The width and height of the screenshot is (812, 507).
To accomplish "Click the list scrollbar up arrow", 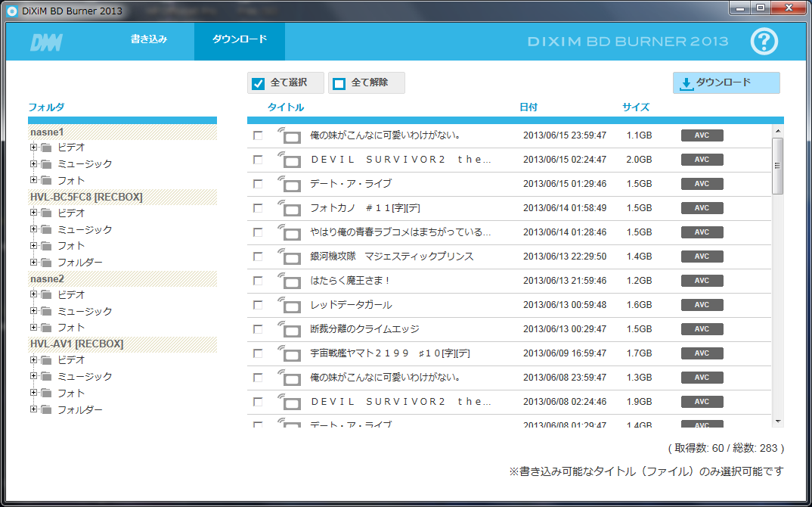I will tap(777, 131).
